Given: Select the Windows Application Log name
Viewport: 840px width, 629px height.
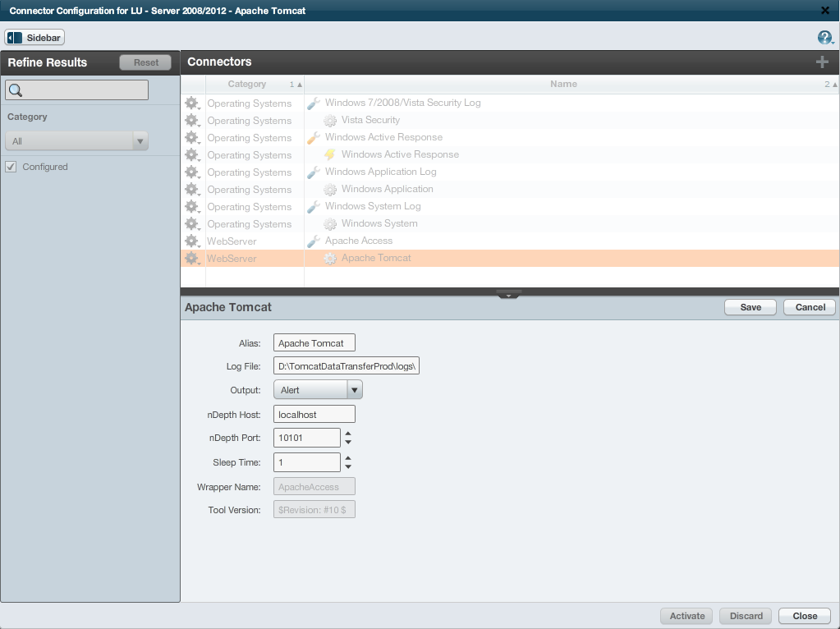Looking at the screenshot, I should (380, 172).
